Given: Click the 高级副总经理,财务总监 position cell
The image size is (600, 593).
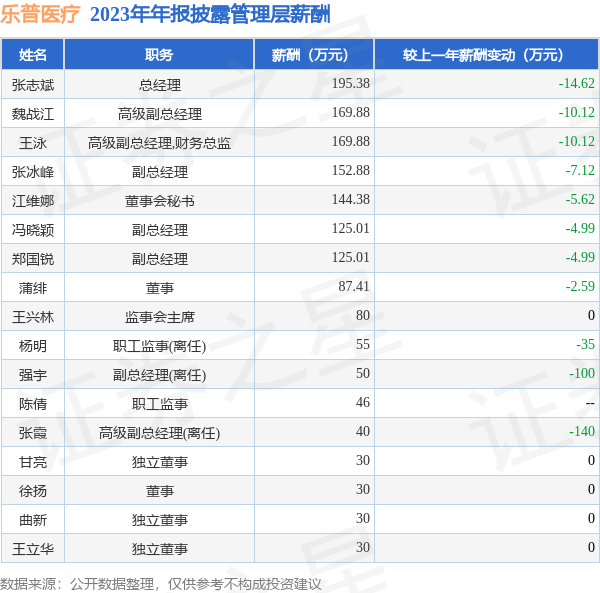Looking at the screenshot, I should pos(159,143).
